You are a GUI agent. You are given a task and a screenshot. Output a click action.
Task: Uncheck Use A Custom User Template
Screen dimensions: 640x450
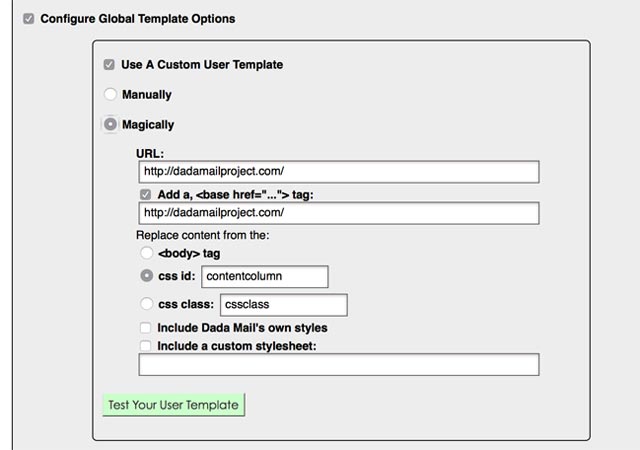[x=109, y=65]
